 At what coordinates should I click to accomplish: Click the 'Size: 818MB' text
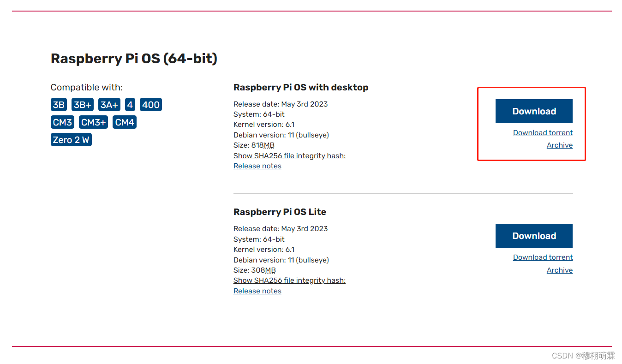coord(254,145)
